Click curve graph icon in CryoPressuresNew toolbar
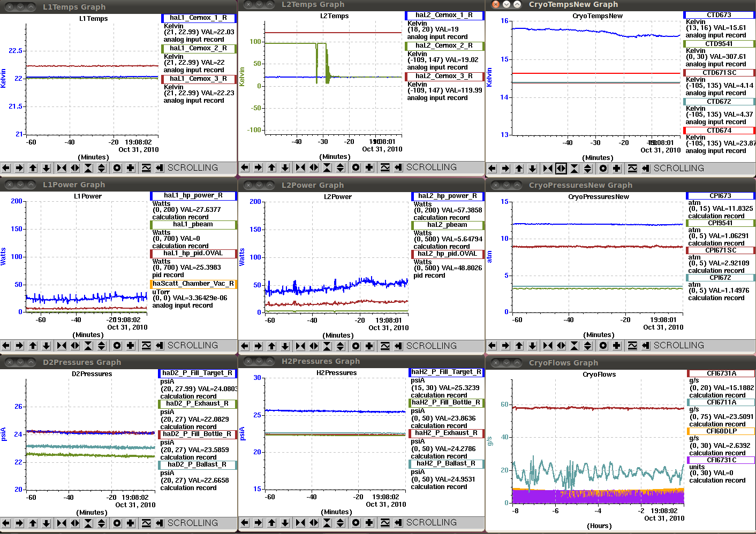 tap(632, 346)
